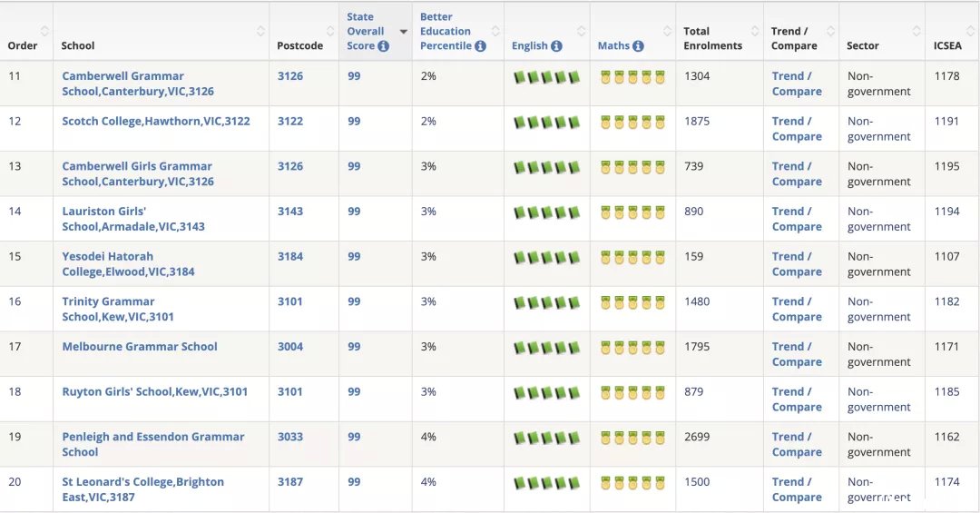Open Trend / Compare for Lauriston Girls'
Viewport: 980px width, 513px height.
click(797, 219)
